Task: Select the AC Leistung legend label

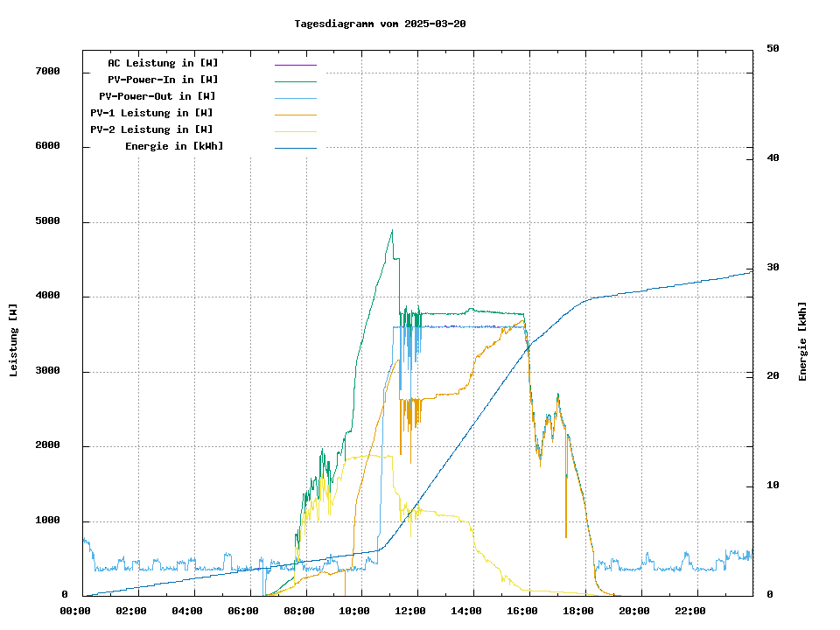Action: 163,63
